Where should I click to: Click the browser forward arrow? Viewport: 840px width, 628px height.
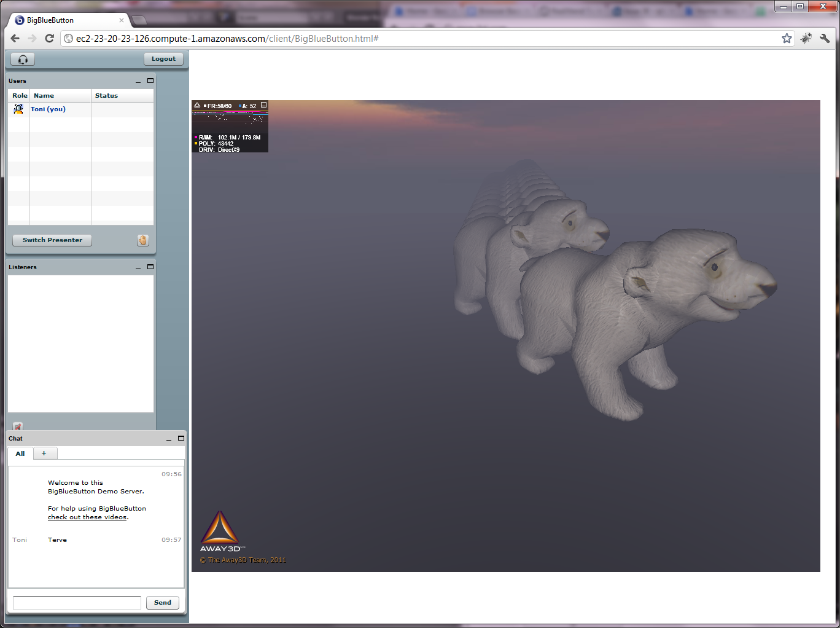(33, 38)
